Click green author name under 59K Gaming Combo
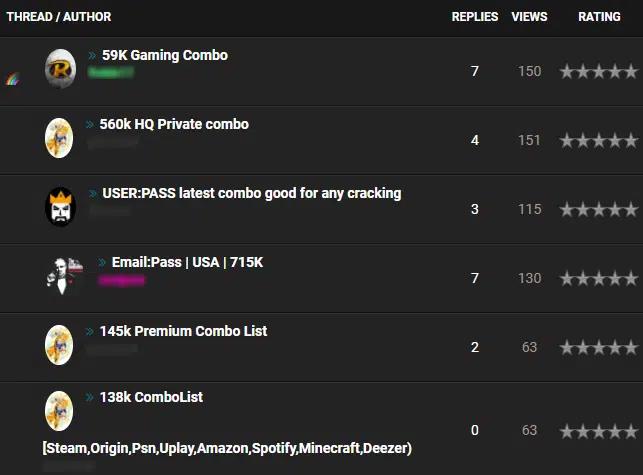The height and width of the screenshot is (475, 643). (111, 73)
